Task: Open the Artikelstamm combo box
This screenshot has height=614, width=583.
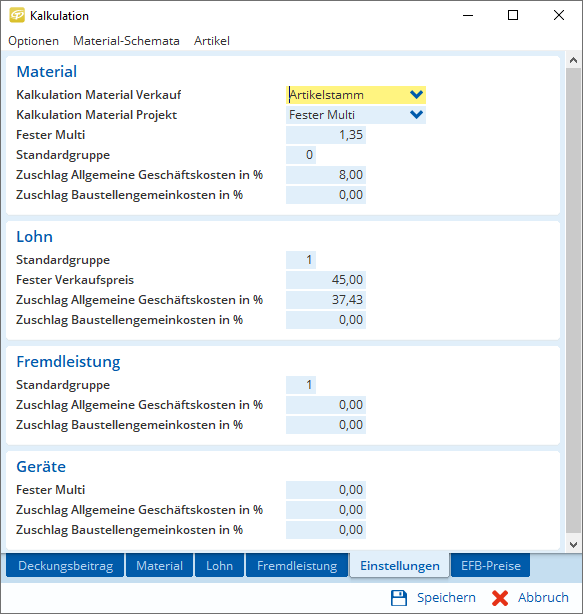Action: coord(356,95)
